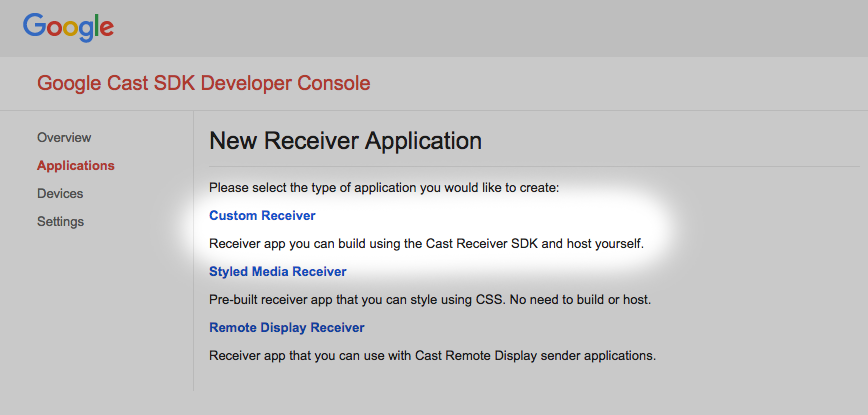Click the Google logo
The width and height of the screenshot is (868, 415).
click(68, 27)
